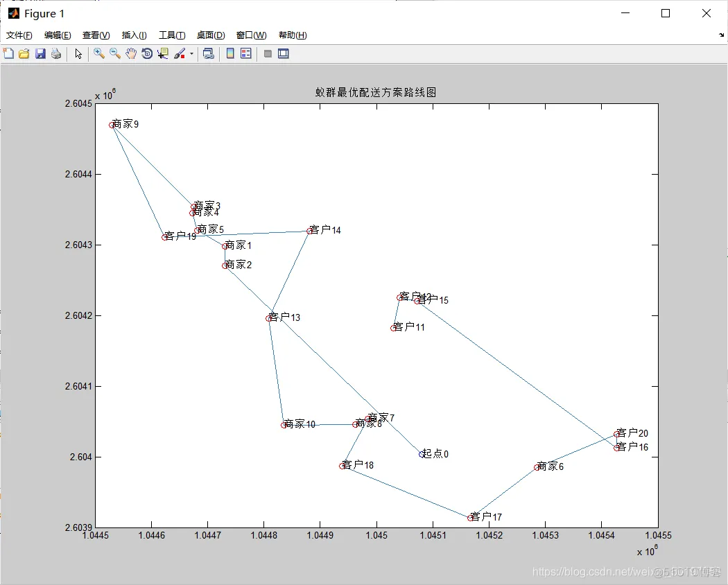Click the plot title 蚁群最优配送方案路线图
This screenshot has height=585, width=728.
(376, 92)
